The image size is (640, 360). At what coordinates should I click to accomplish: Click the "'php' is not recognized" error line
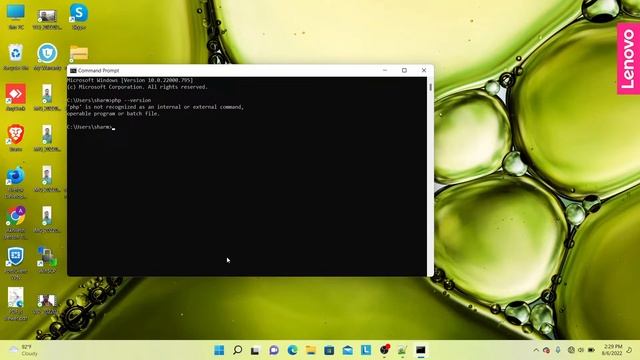coord(156,107)
